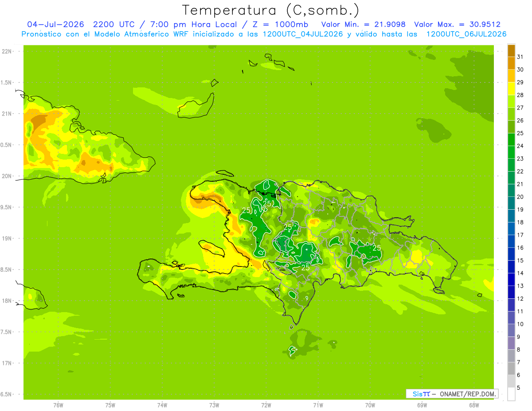Click the gray legend band between 6 and 7
This screenshot has height=411, width=532.
tap(511, 369)
